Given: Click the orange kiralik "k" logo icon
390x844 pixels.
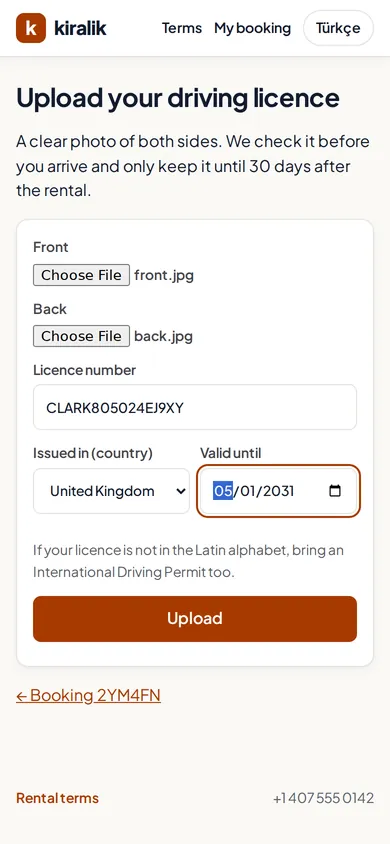Looking at the screenshot, I should 31,28.
